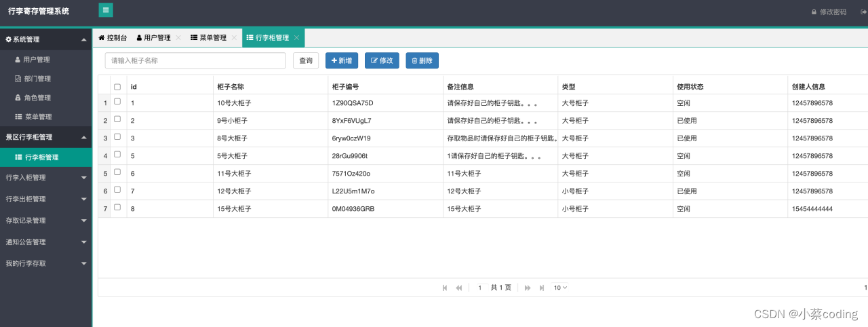Click cabinet code 0M04936GRB
Screen dimensions: 868x327
353,209
